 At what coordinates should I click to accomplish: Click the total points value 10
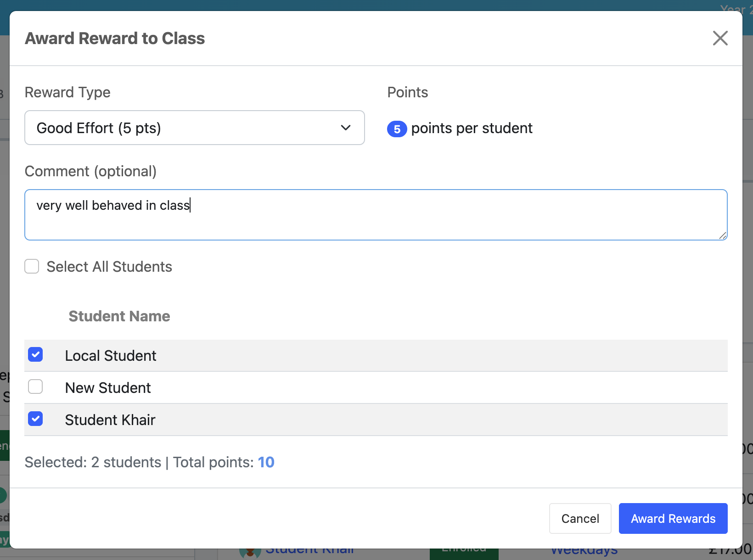click(x=266, y=462)
